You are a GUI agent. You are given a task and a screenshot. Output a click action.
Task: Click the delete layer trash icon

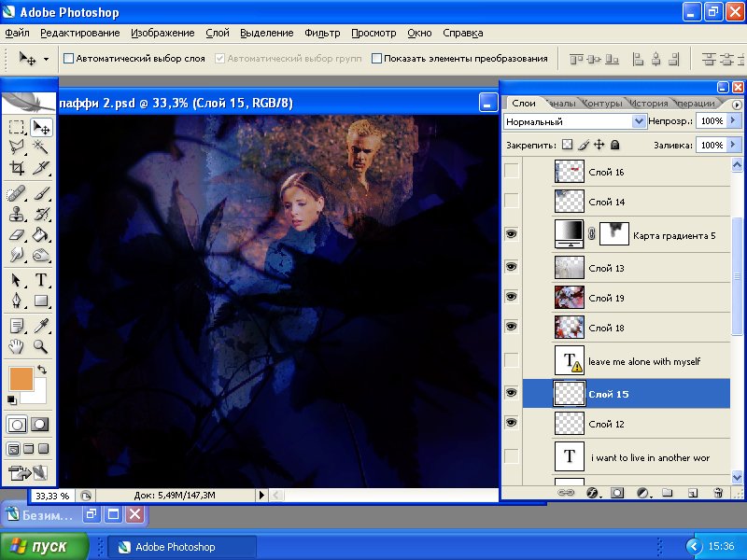(x=717, y=492)
